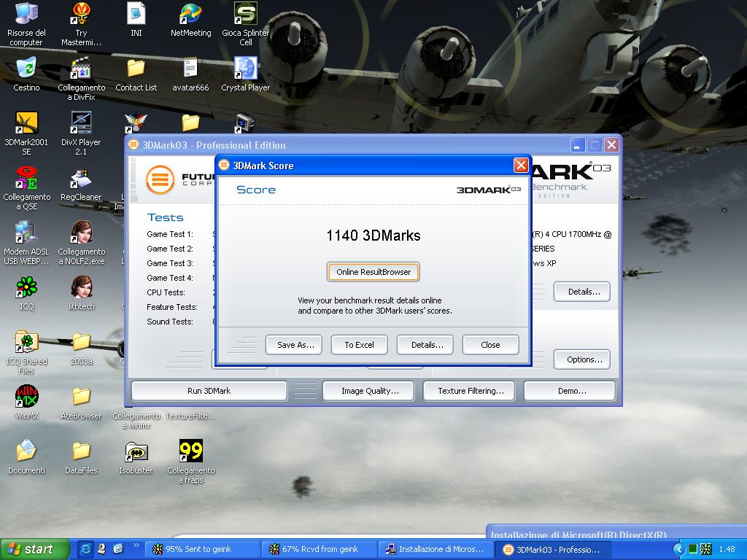Viewport: 747px width, 560px height.
Task: Open Options in the 3DMark03 window
Action: 582,359
